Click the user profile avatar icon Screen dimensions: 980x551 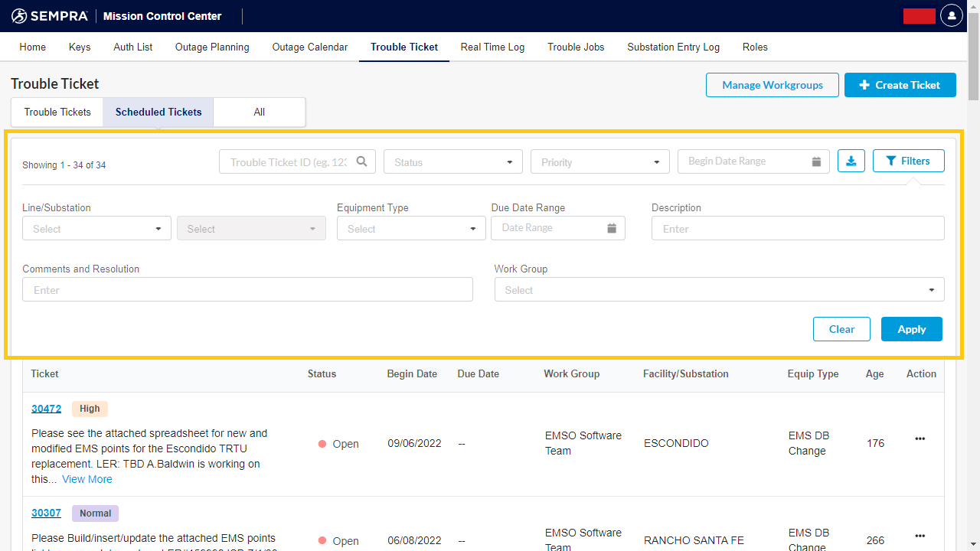952,15
